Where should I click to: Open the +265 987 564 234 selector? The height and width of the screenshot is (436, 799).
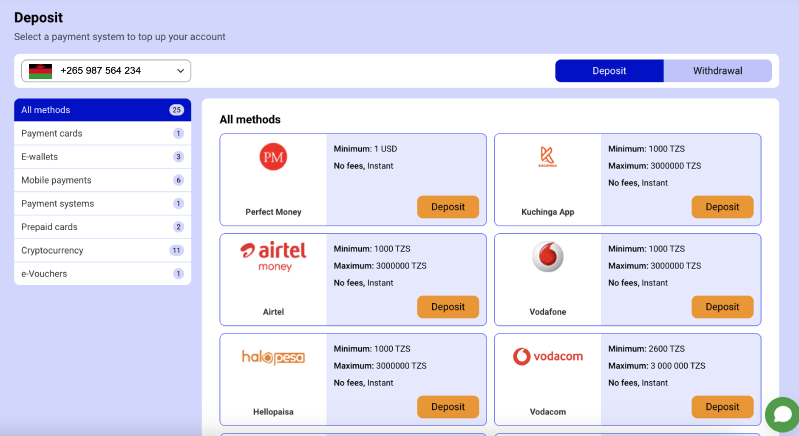[106, 71]
